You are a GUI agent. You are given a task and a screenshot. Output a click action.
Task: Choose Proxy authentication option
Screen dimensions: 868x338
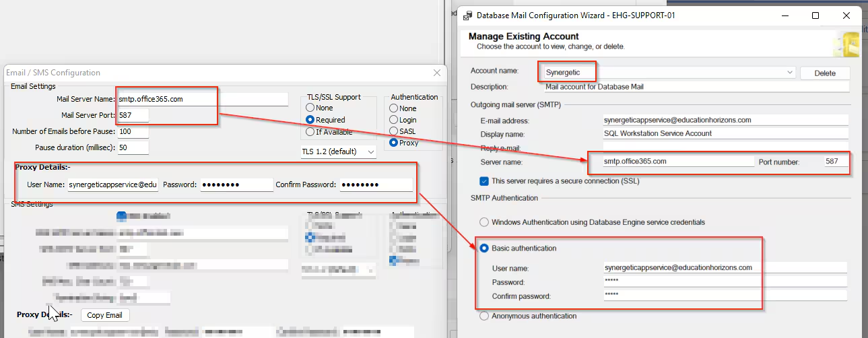394,143
